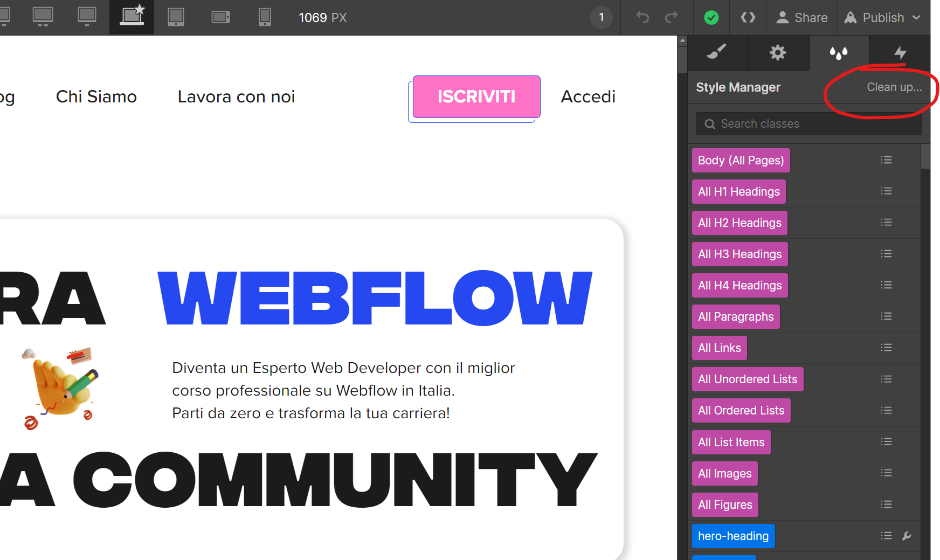Select the All H2 Headings tag

click(x=739, y=223)
